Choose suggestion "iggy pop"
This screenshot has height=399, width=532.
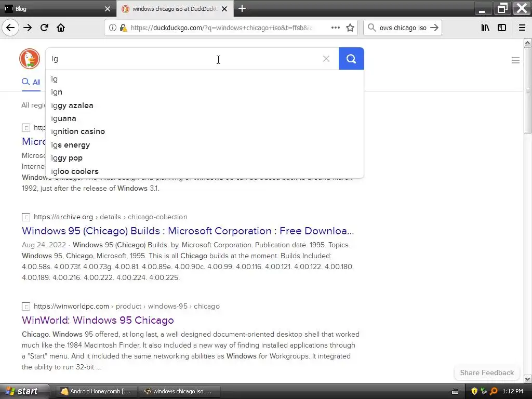pyautogui.click(x=205, y=158)
